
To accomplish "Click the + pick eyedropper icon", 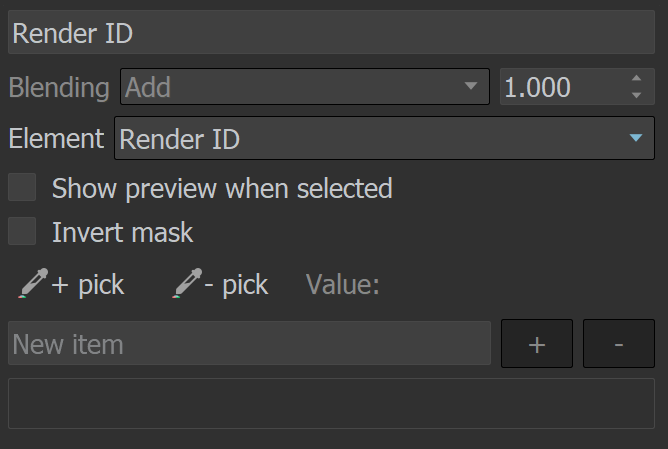I will pyautogui.click(x=33, y=283).
